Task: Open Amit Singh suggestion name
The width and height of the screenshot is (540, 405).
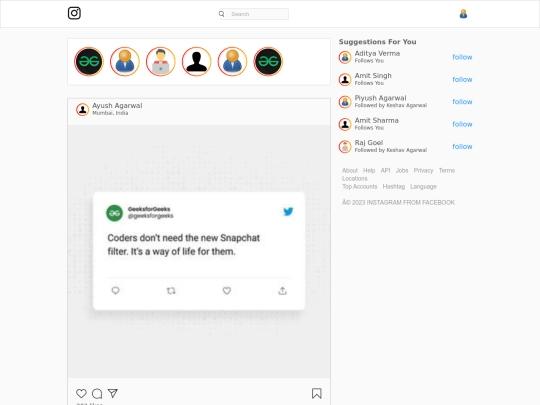Action: pyautogui.click(x=373, y=76)
